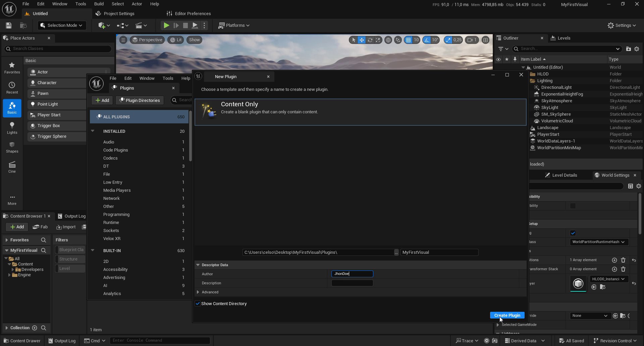Open Plugin Directories in the Plugins window

click(140, 100)
